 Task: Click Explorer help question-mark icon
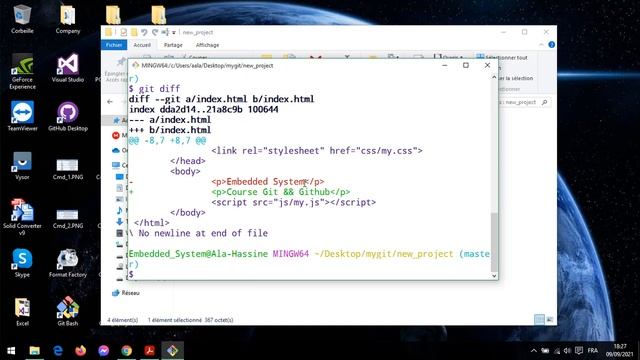pos(551,44)
